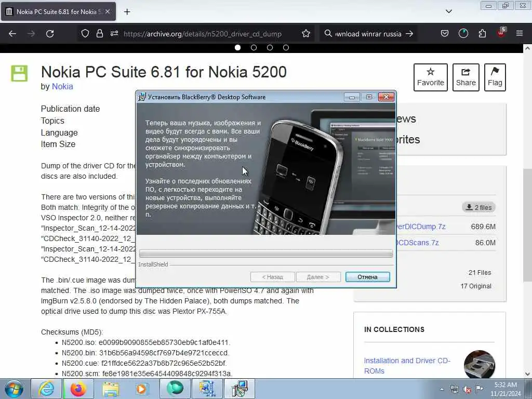
Task: Click the Share button
Action: point(466,77)
